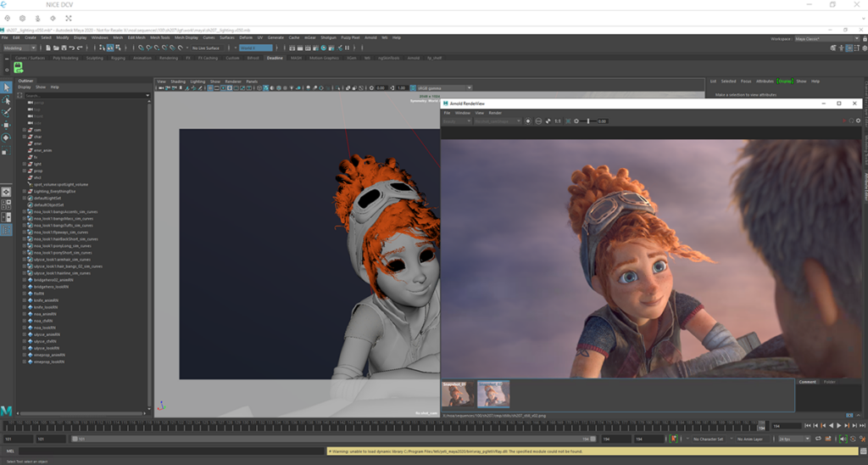
Task: Switch to the Rendering shelf tab
Action: (x=169, y=58)
